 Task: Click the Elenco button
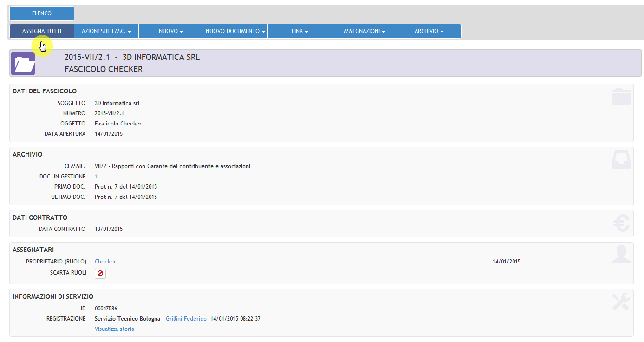(x=42, y=13)
